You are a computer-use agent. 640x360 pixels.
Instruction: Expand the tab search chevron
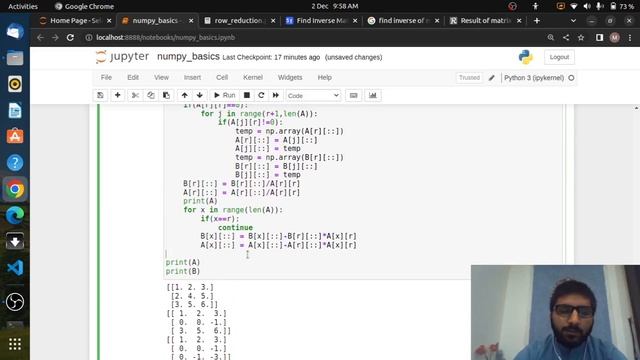tap(573, 20)
